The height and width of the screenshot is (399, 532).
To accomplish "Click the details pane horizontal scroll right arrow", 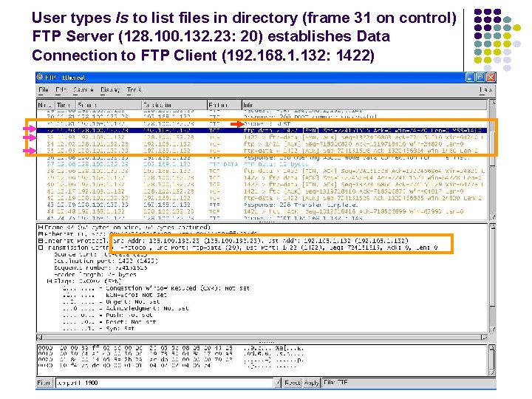I will coord(485,337).
